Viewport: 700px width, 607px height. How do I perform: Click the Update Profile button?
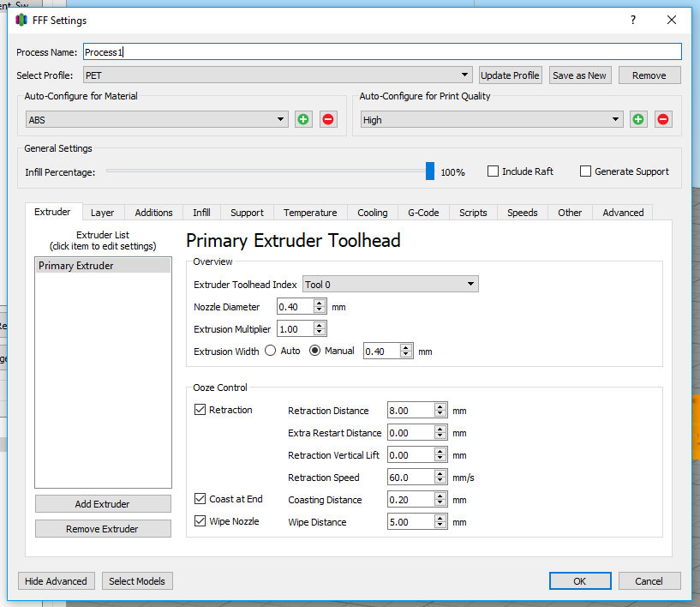point(511,75)
